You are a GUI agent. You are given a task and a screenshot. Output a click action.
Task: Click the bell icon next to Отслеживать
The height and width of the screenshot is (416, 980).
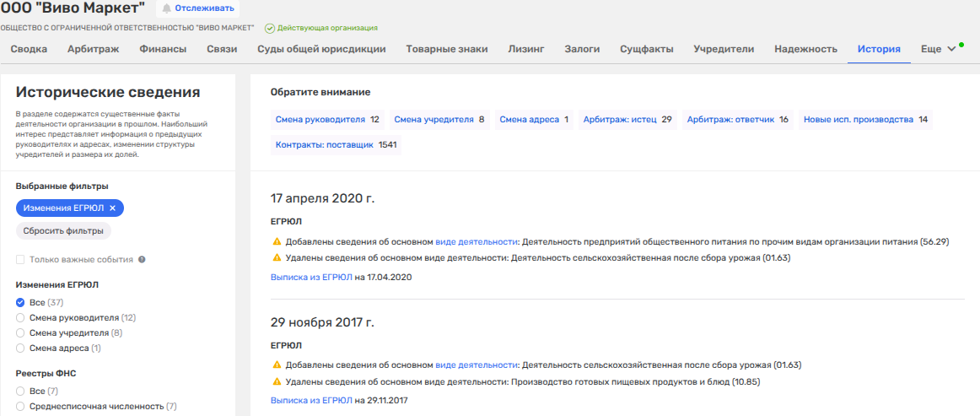click(166, 8)
